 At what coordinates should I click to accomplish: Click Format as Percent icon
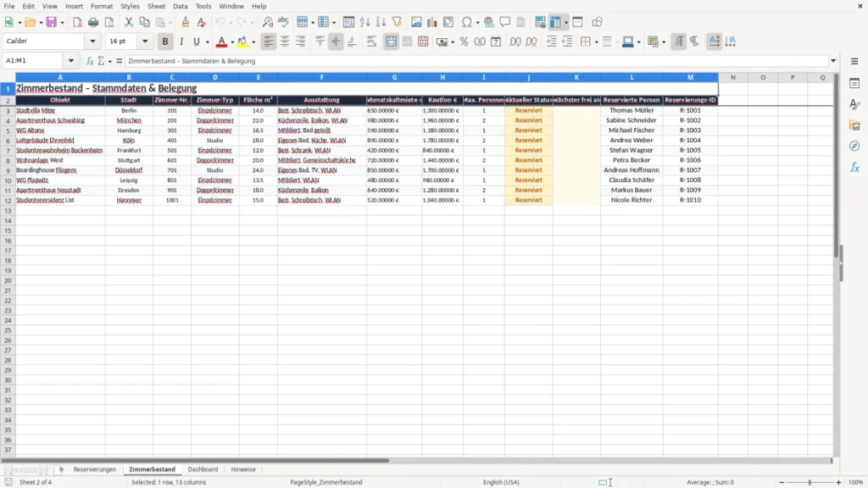click(464, 42)
